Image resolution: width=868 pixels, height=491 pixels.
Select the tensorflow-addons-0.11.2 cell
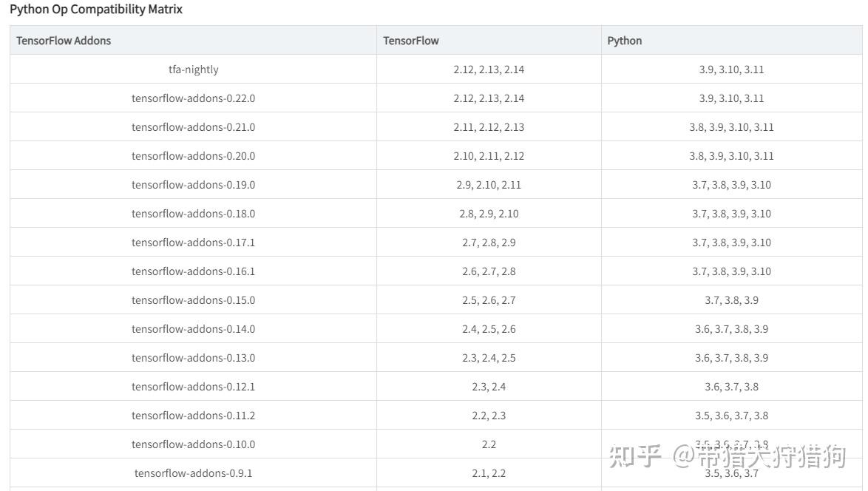point(193,416)
